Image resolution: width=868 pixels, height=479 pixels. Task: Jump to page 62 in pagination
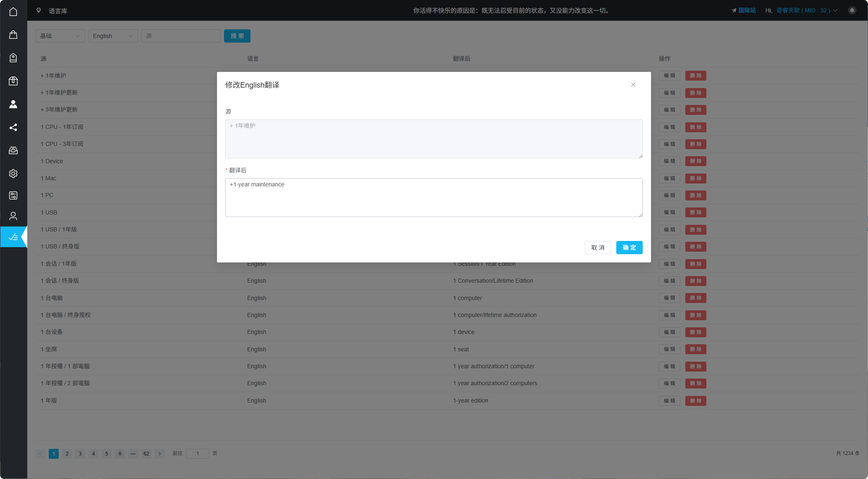(x=146, y=453)
